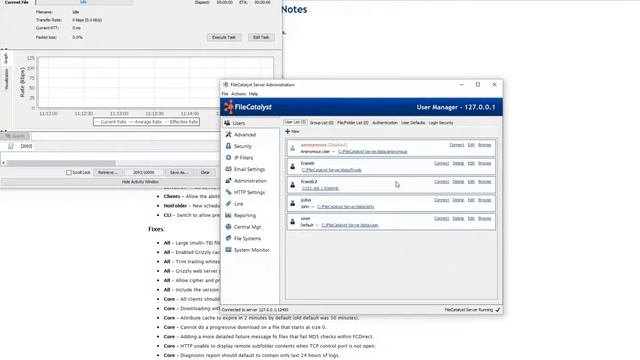This screenshot has width=640, height=360.
Task: Select the Link sidebar icon
Action: 228,203
